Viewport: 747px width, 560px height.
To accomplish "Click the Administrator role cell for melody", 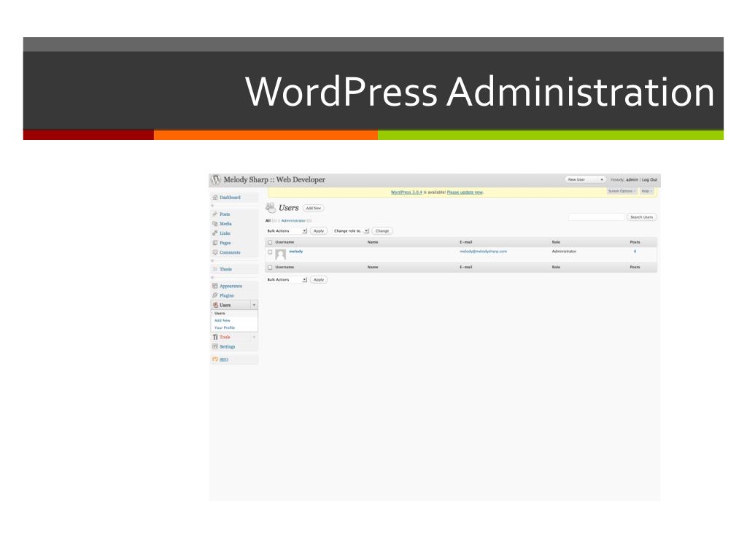I will [564, 252].
